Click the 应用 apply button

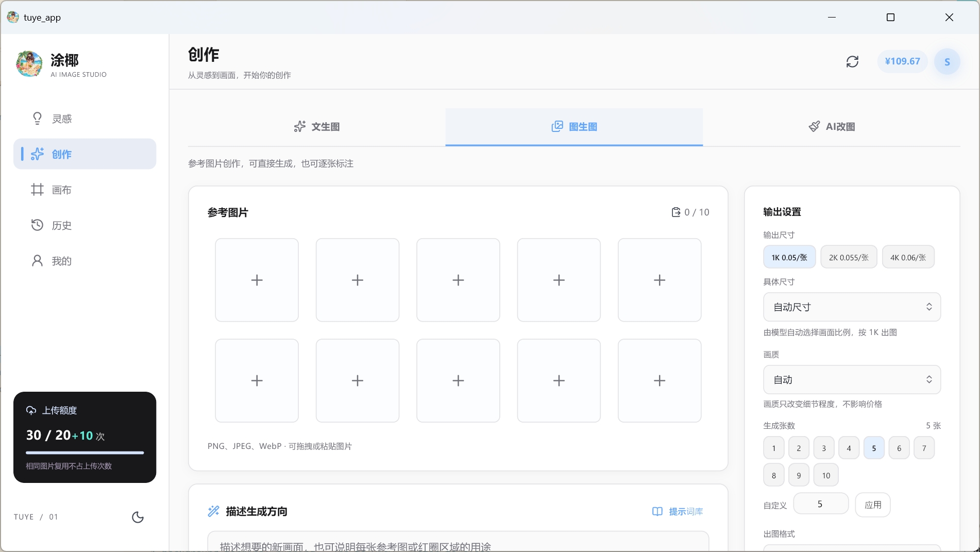(872, 505)
